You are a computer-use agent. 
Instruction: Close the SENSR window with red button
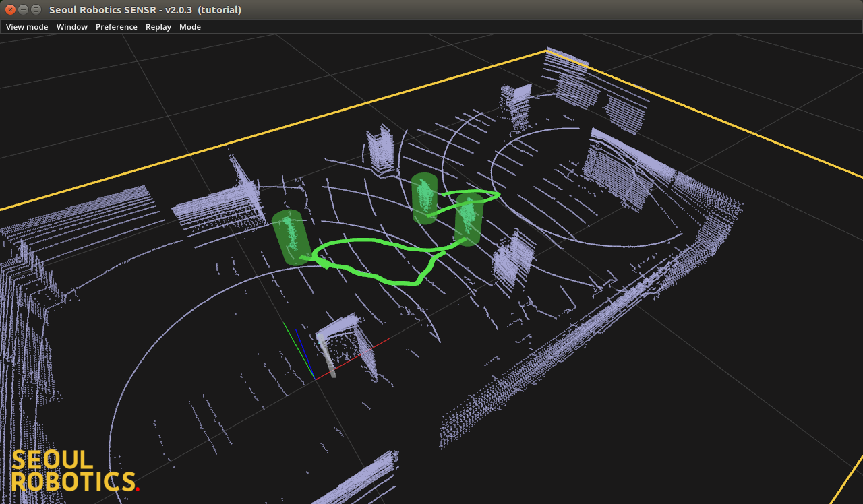(10, 9)
